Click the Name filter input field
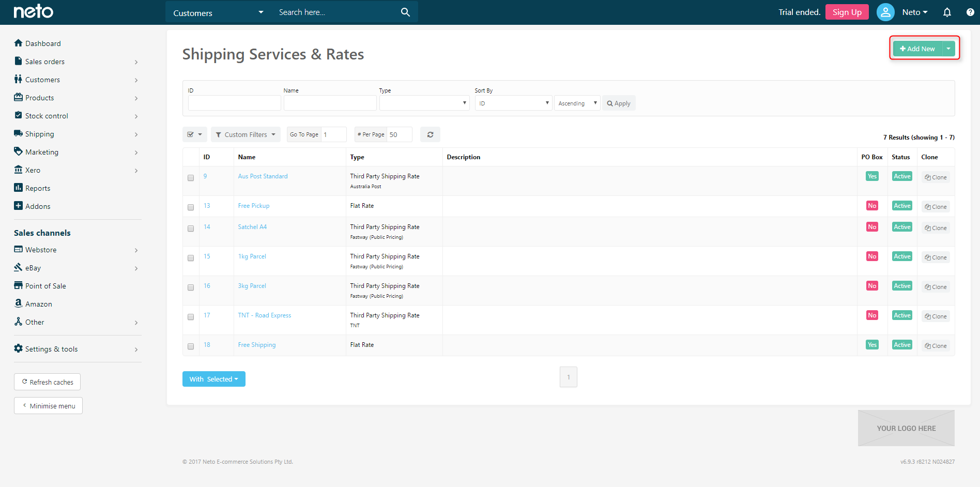This screenshot has height=487, width=980. click(330, 103)
